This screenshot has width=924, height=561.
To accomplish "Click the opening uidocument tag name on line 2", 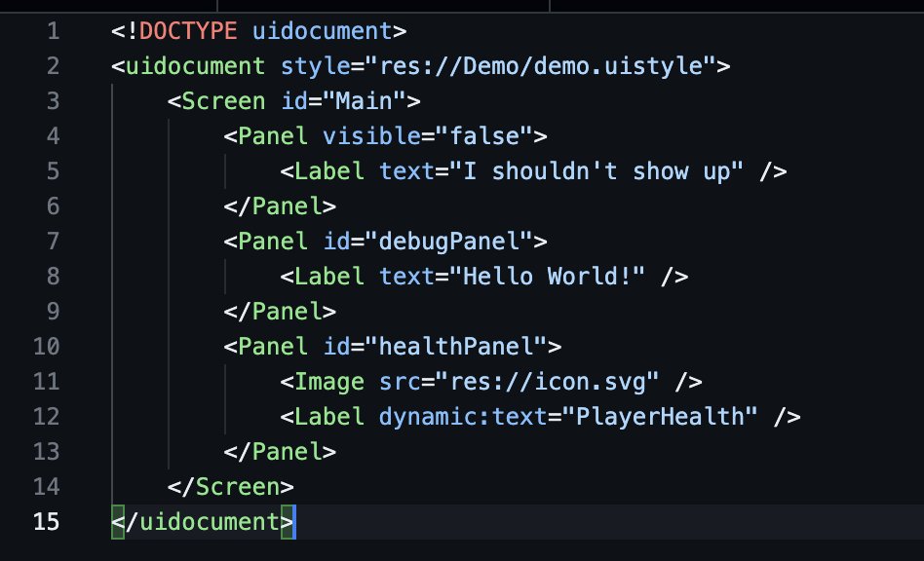I will (195, 66).
